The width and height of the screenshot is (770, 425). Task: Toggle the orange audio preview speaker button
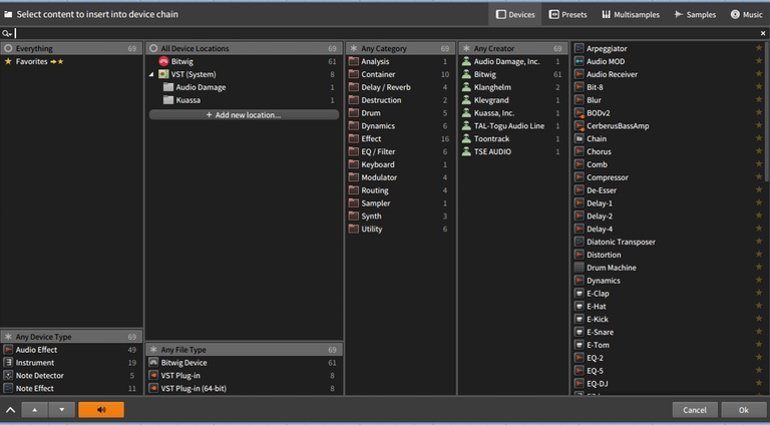[101, 409]
